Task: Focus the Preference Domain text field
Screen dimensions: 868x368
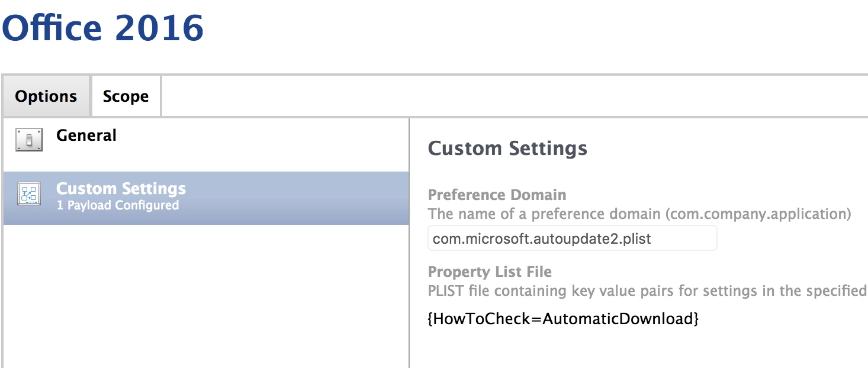Action: (572, 238)
